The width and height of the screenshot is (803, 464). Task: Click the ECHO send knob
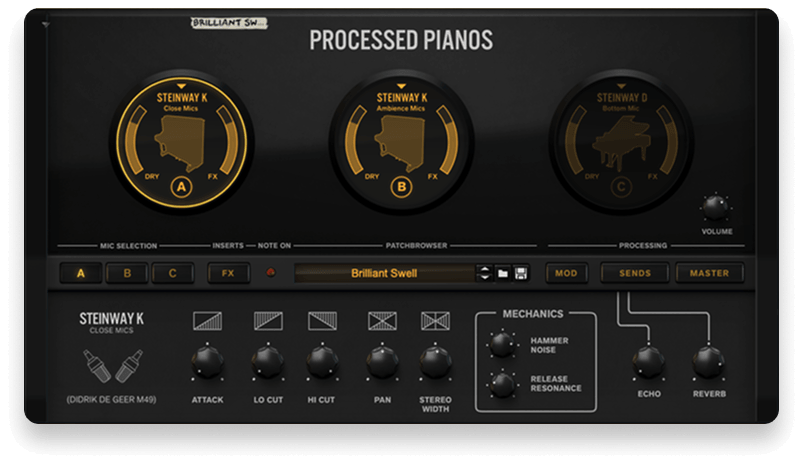coord(649,362)
